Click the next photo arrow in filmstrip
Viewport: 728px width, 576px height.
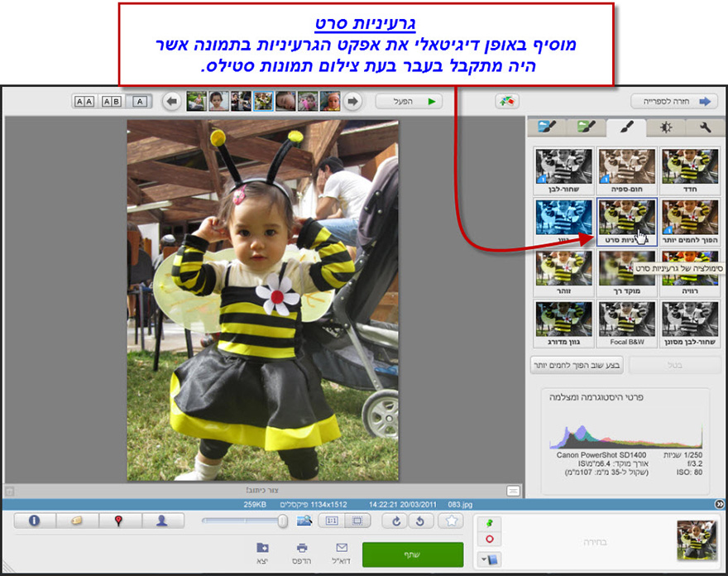tap(352, 103)
